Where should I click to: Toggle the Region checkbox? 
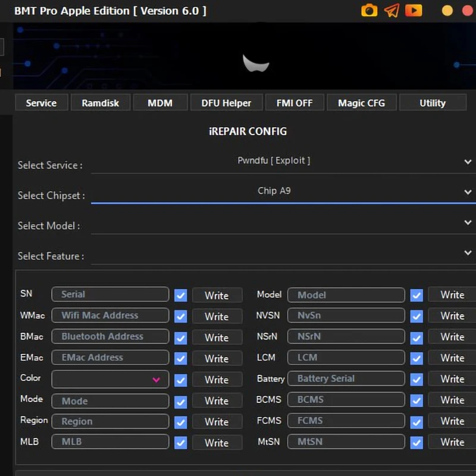tap(181, 422)
